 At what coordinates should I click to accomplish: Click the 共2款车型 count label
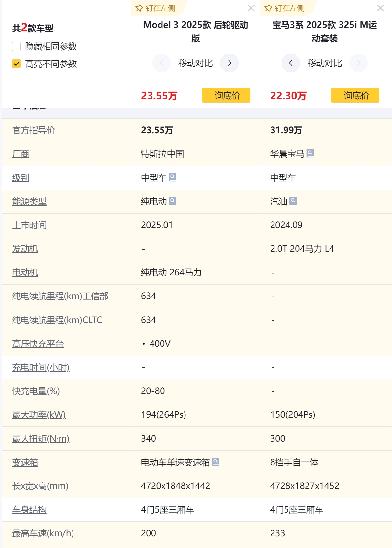coord(33,28)
